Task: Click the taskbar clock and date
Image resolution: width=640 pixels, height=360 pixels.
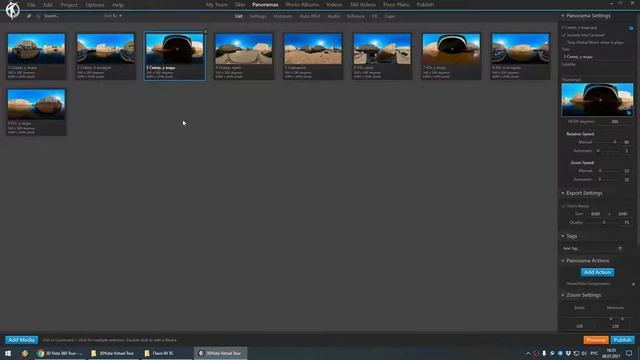Action: pos(611,353)
